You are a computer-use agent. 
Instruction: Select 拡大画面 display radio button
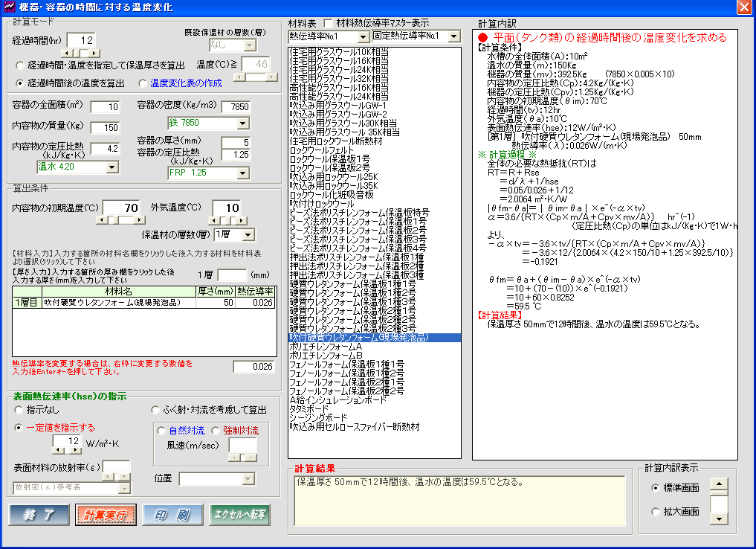coord(655,511)
